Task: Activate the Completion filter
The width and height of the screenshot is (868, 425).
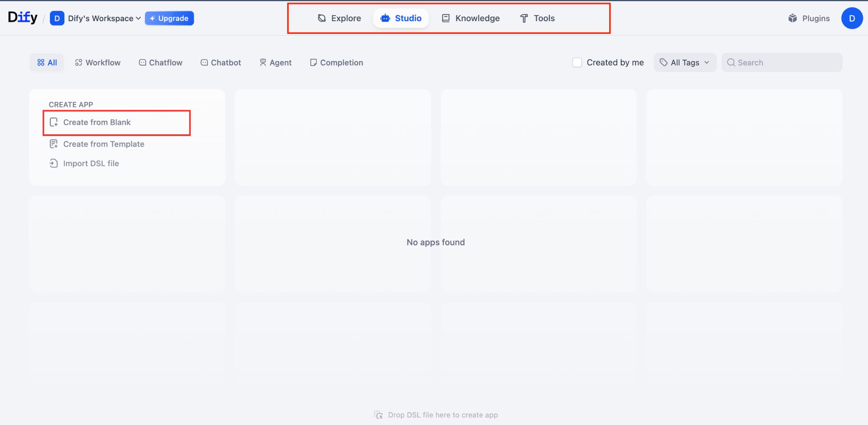Action: click(336, 62)
